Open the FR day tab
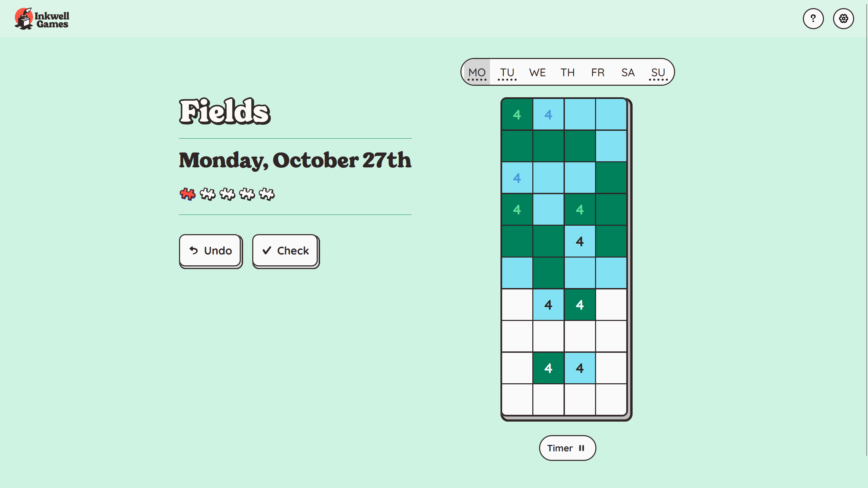The image size is (868, 488). click(598, 72)
